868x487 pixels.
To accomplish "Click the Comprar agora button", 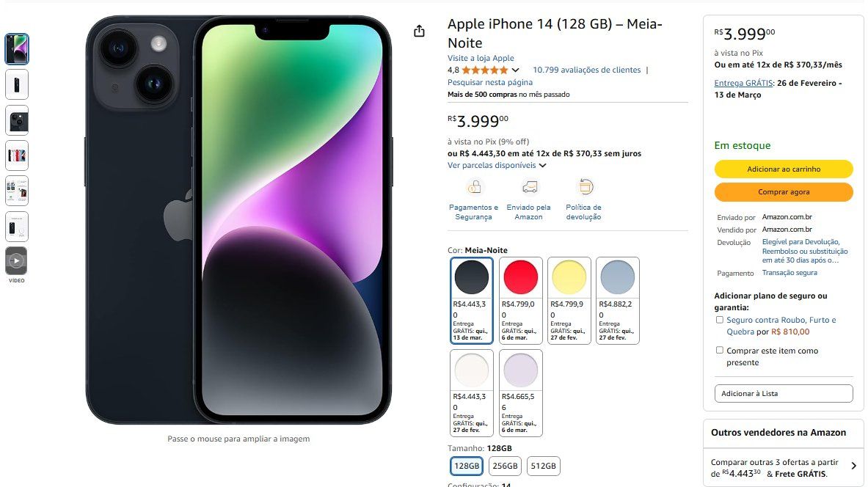I will pos(784,192).
